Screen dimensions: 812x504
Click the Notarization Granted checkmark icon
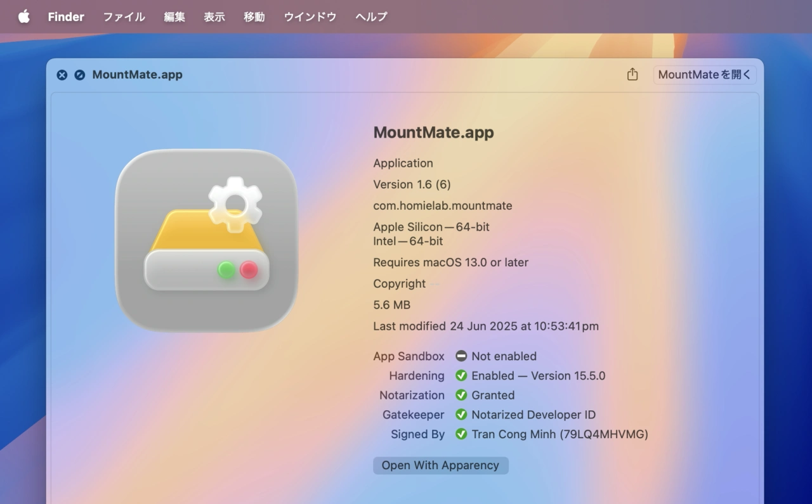click(x=461, y=396)
